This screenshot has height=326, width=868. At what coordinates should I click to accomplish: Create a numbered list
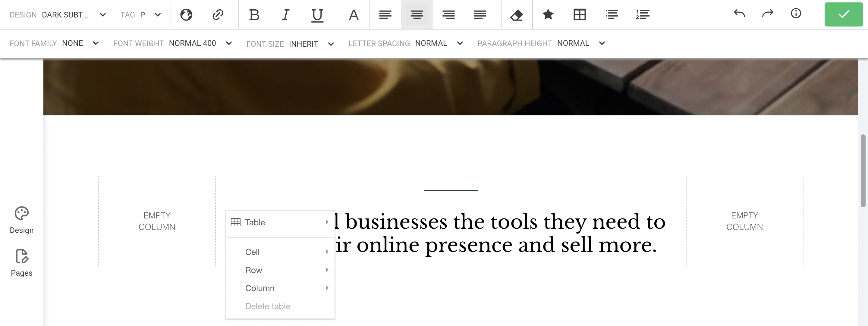643,14
